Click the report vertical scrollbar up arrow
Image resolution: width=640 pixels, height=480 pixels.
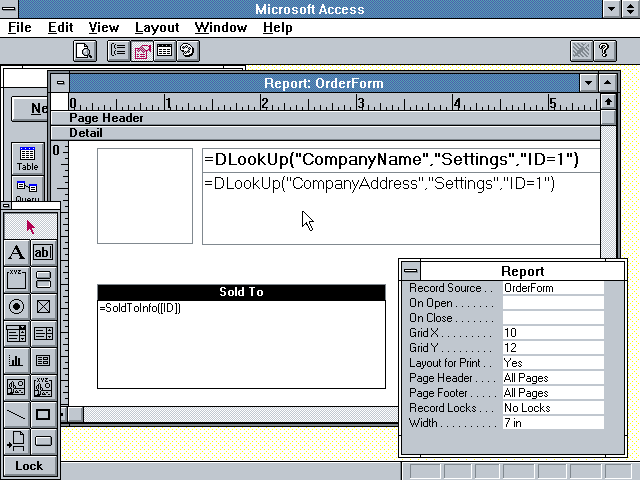pos(608,101)
